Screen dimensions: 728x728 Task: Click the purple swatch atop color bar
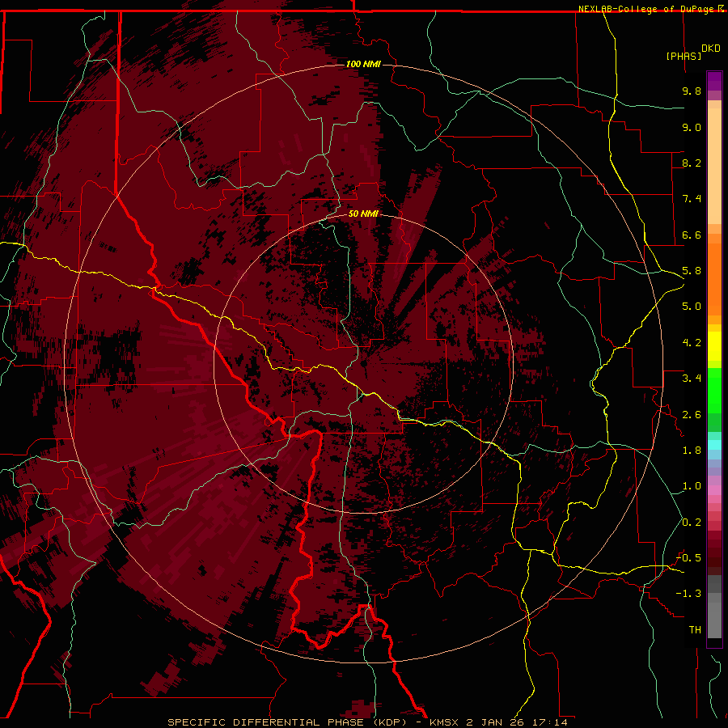coord(714,81)
